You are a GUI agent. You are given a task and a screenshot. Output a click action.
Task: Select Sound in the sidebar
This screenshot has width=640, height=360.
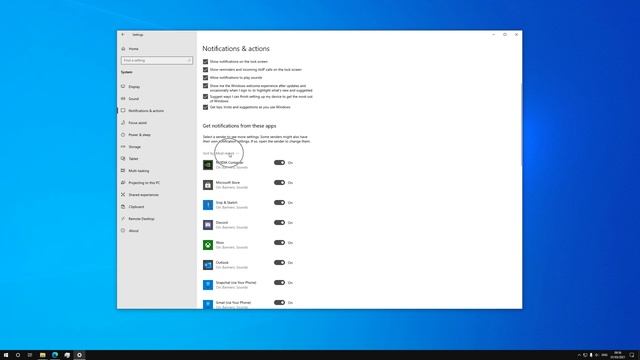134,99
